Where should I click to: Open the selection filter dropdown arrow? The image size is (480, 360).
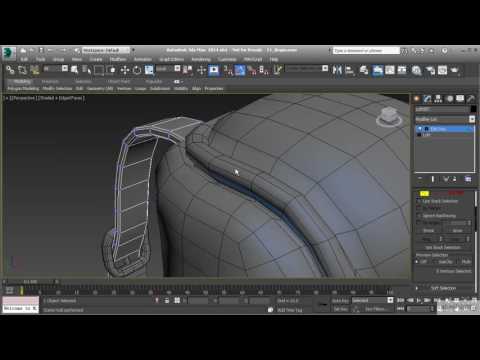pyautogui.click(x=65, y=68)
